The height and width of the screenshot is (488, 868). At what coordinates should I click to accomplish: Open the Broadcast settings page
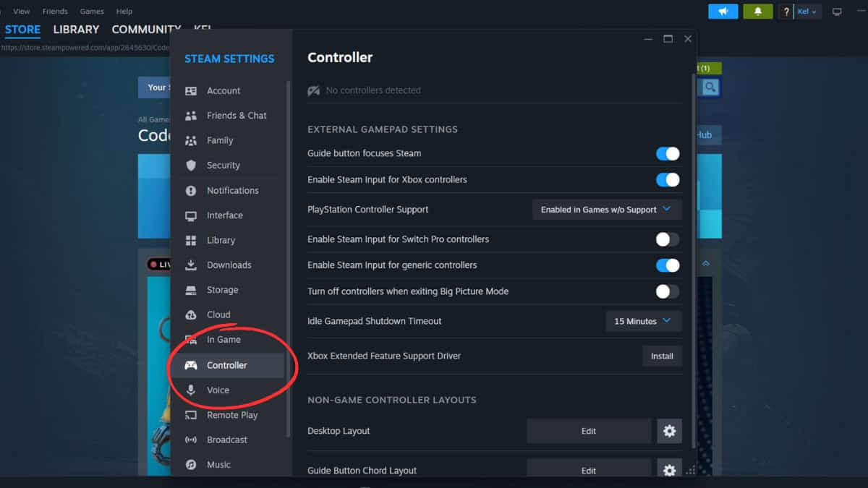[228, 440]
